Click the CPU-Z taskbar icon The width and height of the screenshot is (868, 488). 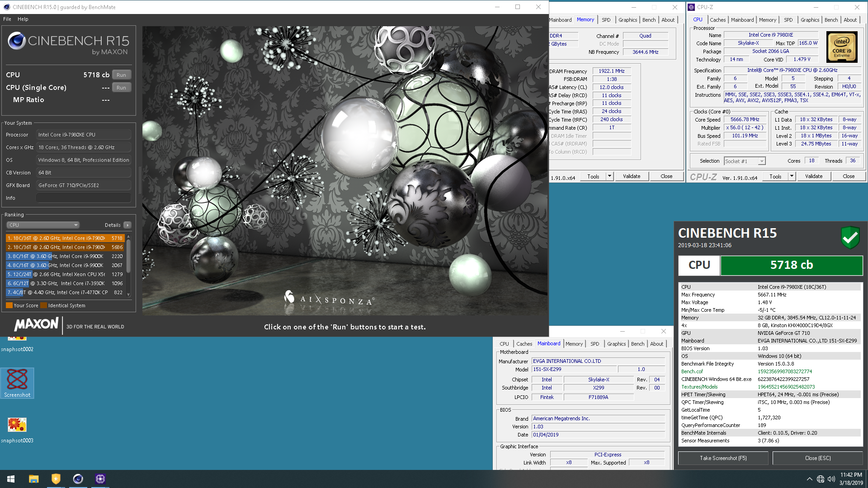pos(100,479)
